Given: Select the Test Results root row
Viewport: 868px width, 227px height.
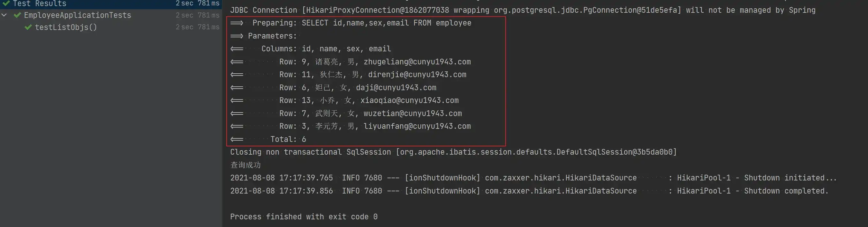Looking at the screenshot, I should (111, 4).
